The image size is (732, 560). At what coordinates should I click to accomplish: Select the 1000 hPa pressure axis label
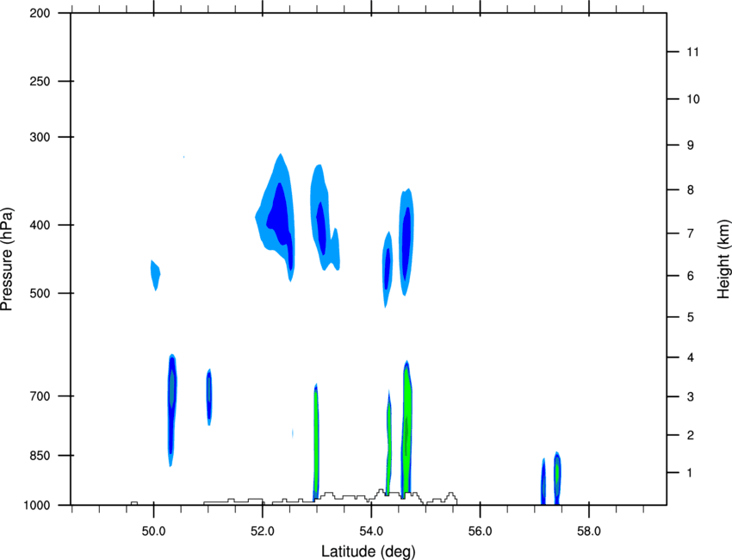point(37,506)
